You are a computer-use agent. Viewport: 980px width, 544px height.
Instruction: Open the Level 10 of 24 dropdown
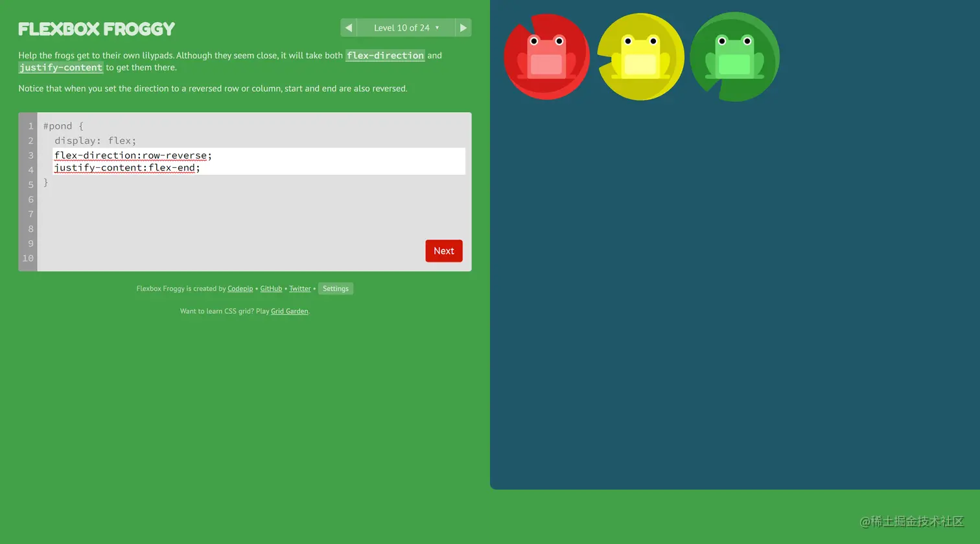point(406,28)
